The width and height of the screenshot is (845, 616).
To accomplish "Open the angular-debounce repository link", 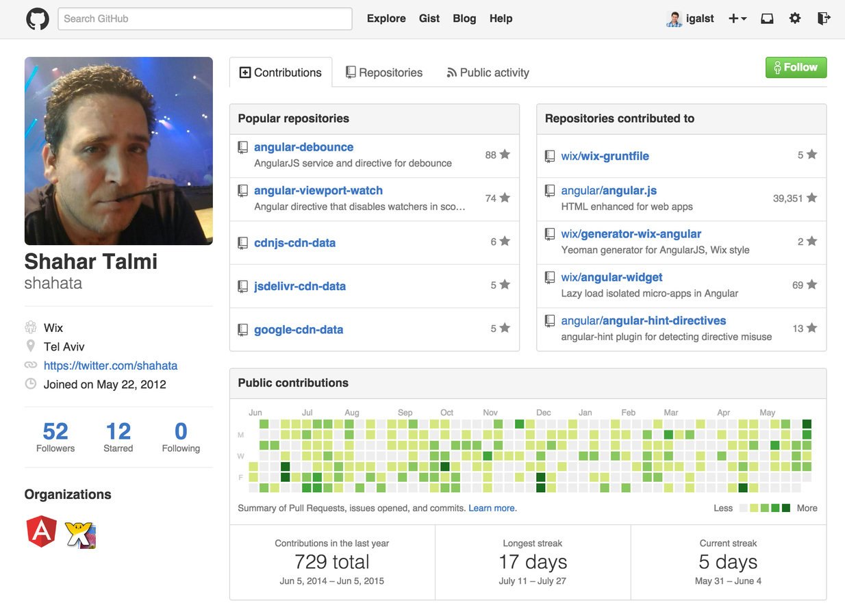I will (x=304, y=147).
